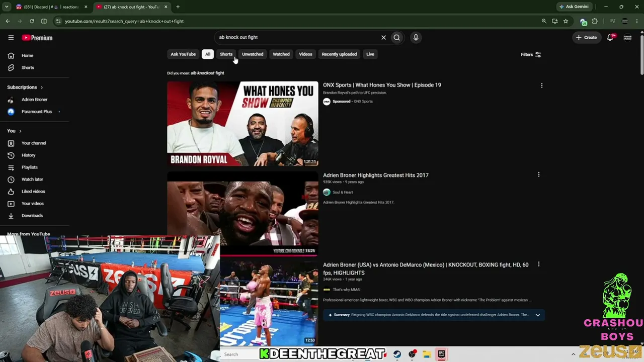Viewport: 644px width, 362px height.
Task: Open the Soul & Heart channel link
Action: point(343,192)
